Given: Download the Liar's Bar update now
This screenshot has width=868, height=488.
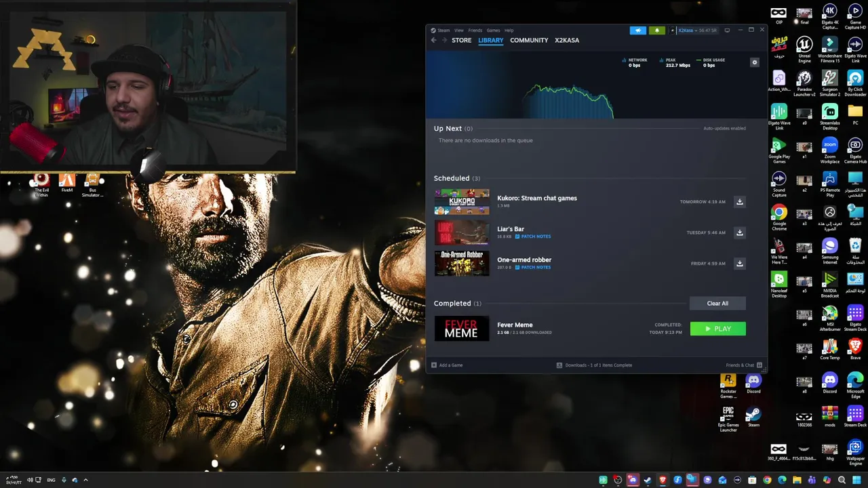Looking at the screenshot, I should click(x=740, y=232).
